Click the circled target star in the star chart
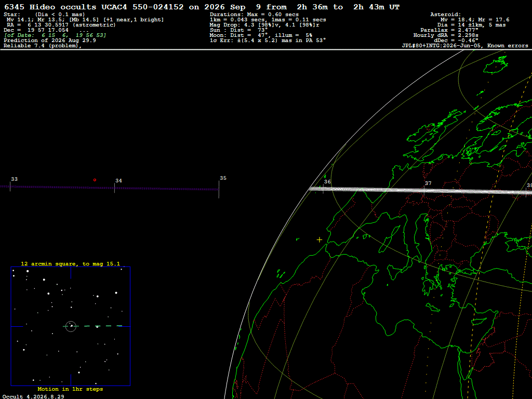This screenshot has width=532, height=399. point(71,326)
